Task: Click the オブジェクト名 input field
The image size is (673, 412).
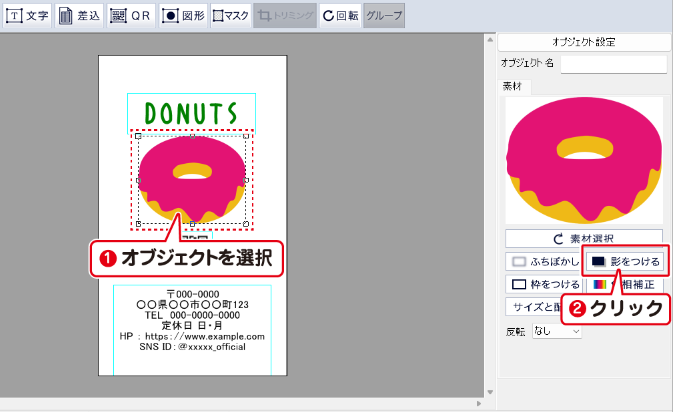Action: click(613, 64)
